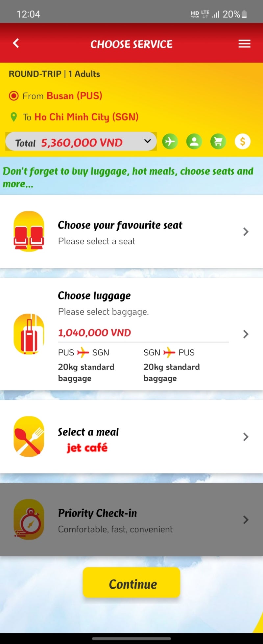The image size is (263, 644).
Task: Open Priority Check-in chevron arrow
Action: click(x=246, y=520)
